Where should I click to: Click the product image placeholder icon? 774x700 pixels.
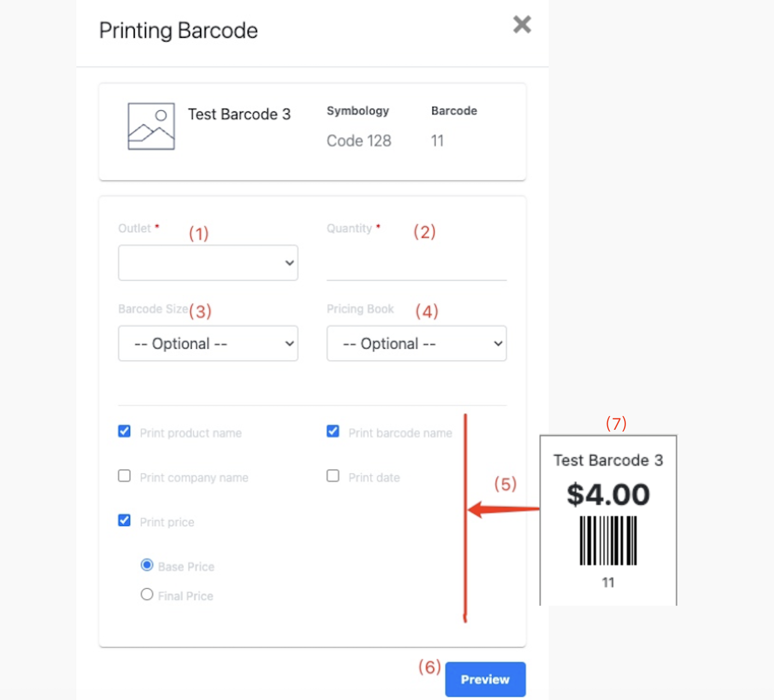(151, 126)
